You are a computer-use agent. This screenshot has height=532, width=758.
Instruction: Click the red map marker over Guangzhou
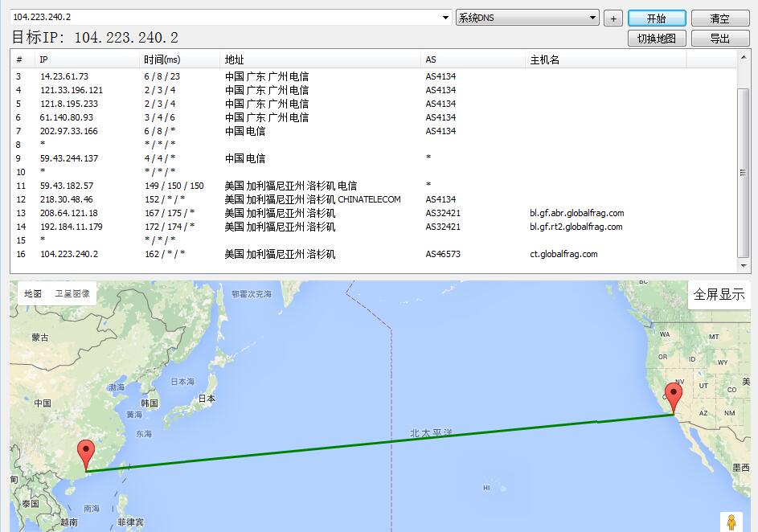[x=86, y=455]
